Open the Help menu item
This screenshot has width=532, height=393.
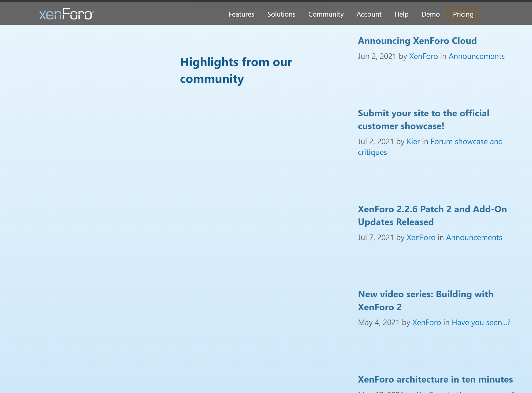click(401, 14)
